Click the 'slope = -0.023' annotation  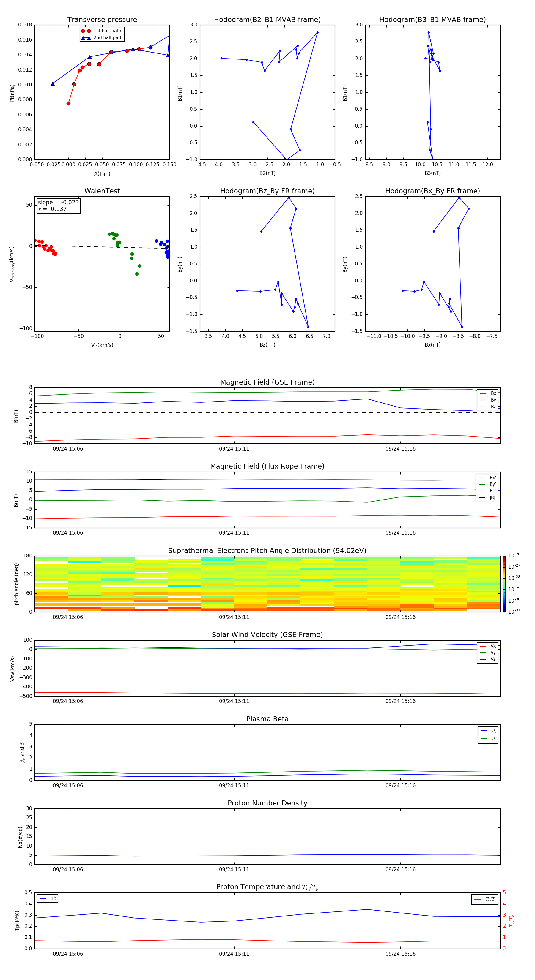[58, 203]
